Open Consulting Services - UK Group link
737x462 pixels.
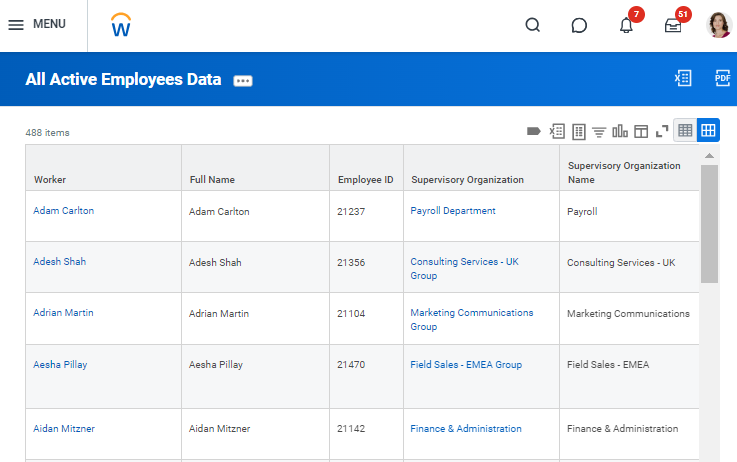(x=464, y=268)
